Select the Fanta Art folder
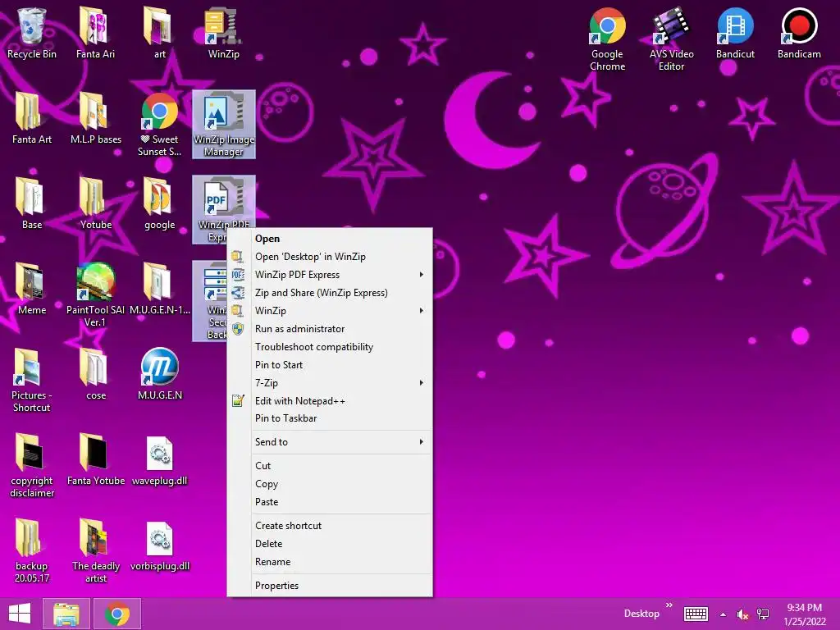840x630 pixels. (32, 118)
